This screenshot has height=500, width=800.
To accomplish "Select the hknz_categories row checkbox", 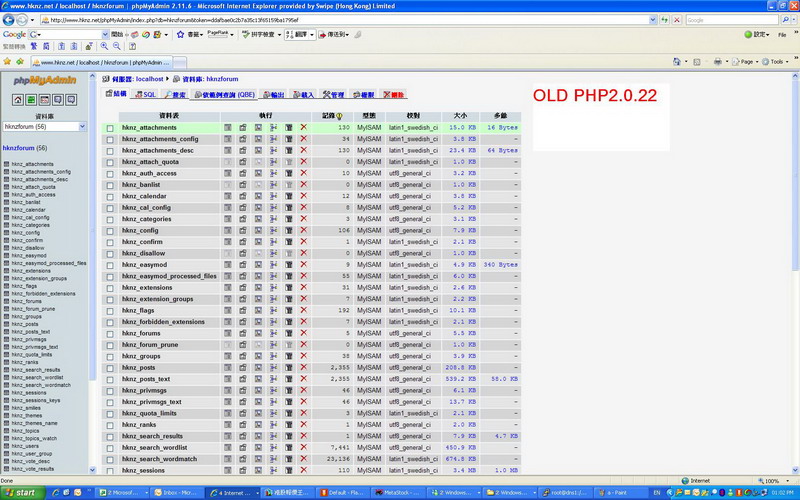I will 110,219.
